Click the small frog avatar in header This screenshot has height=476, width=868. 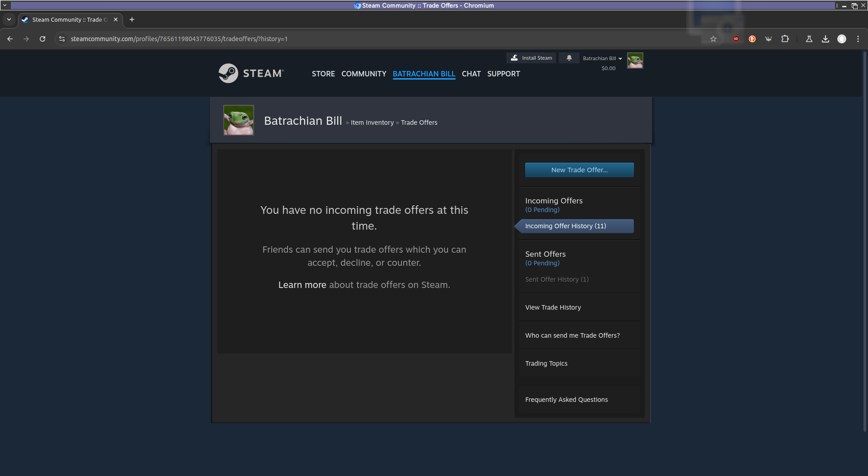635,61
